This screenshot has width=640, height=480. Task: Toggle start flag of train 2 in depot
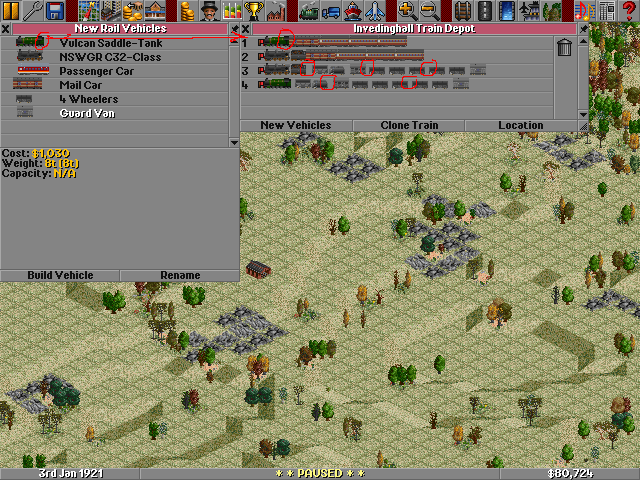[x=261, y=56]
